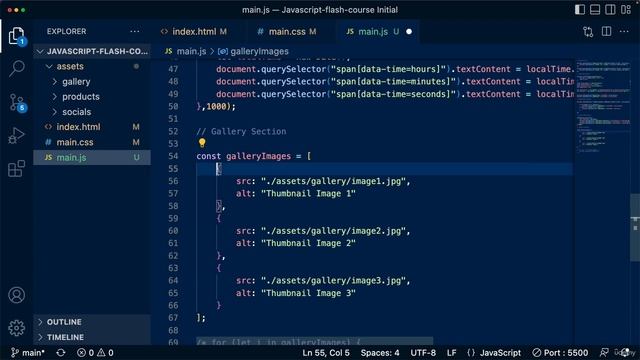The image size is (640, 360).
Task: Click the unsaved dot on main.js tab
Action: (x=409, y=31)
